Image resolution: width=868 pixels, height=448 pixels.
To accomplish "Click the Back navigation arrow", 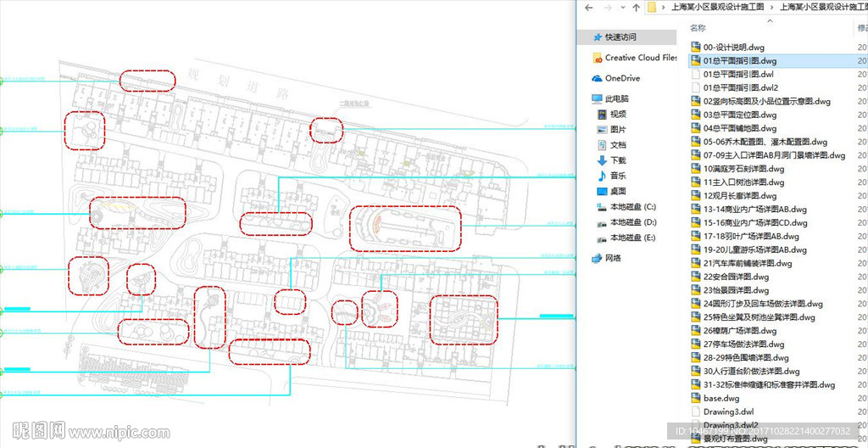I will click(587, 7).
